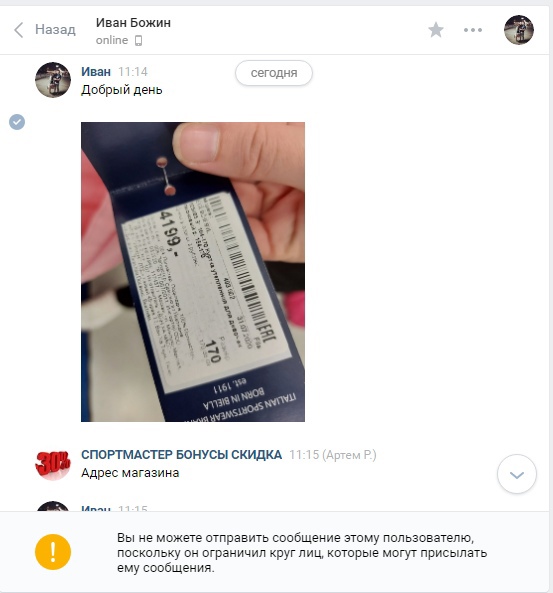Deselect the checked message checkmark
The width and height of the screenshot is (553, 593).
click(x=17, y=122)
